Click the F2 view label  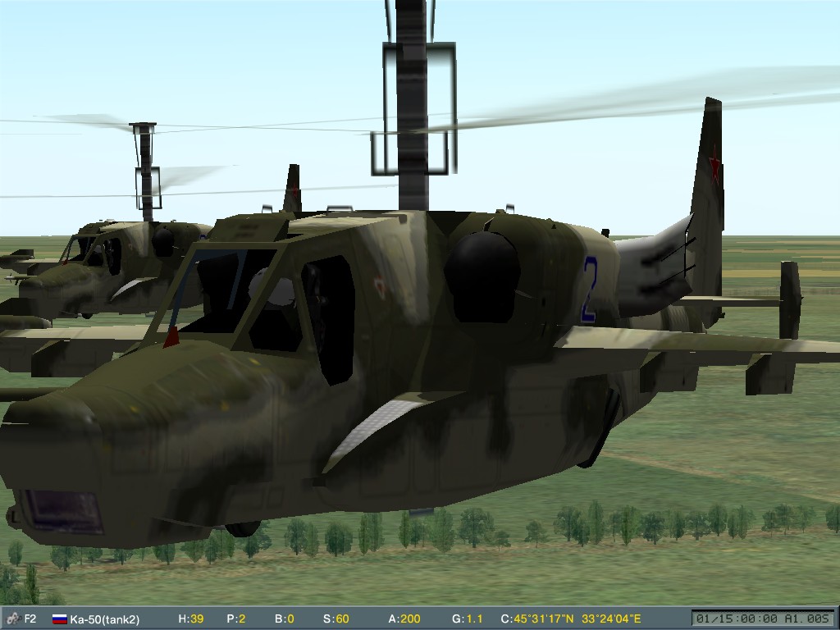click(x=30, y=619)
